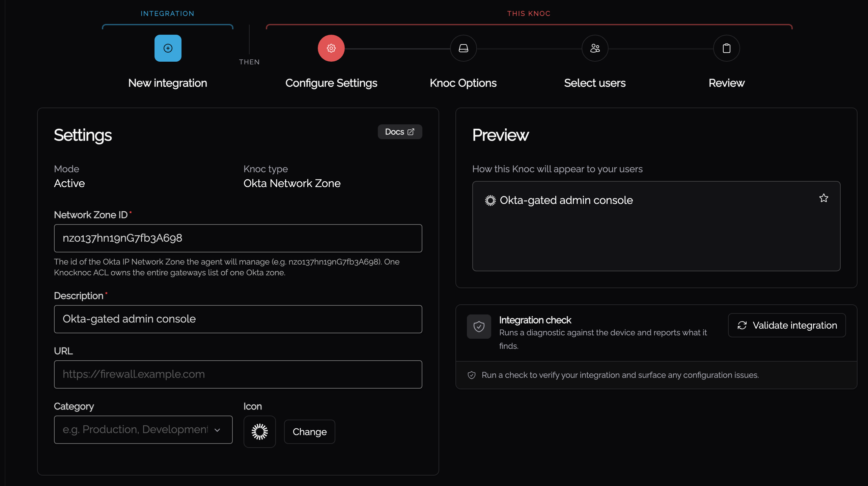868x486 pixels.
Task: Open the Knoc Options drive step icon
Action: [x=463, y=48]
